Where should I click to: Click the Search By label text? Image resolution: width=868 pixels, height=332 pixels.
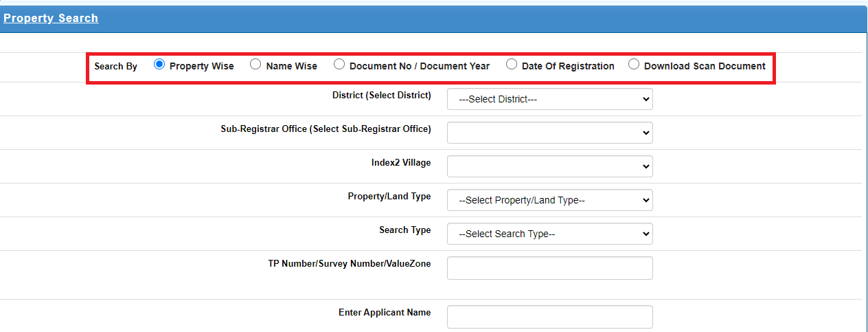[x=116, y=67]
